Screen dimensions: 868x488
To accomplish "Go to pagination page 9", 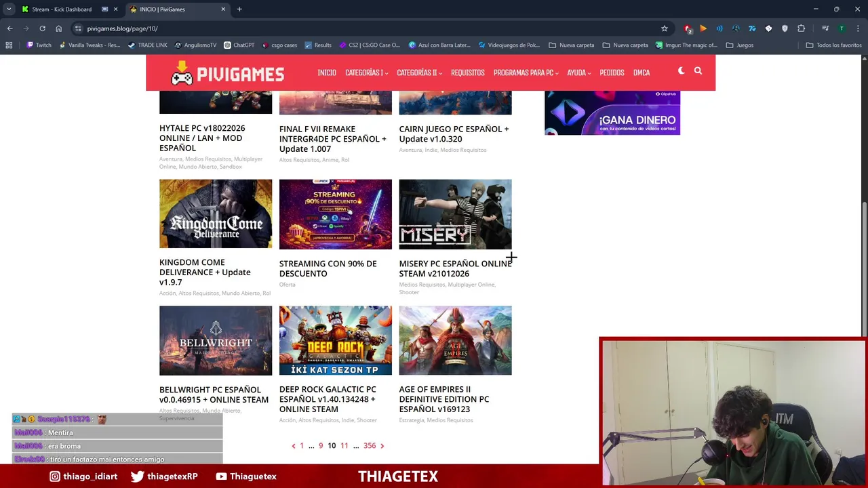I will pyautogui.click(x=321, y=445).
